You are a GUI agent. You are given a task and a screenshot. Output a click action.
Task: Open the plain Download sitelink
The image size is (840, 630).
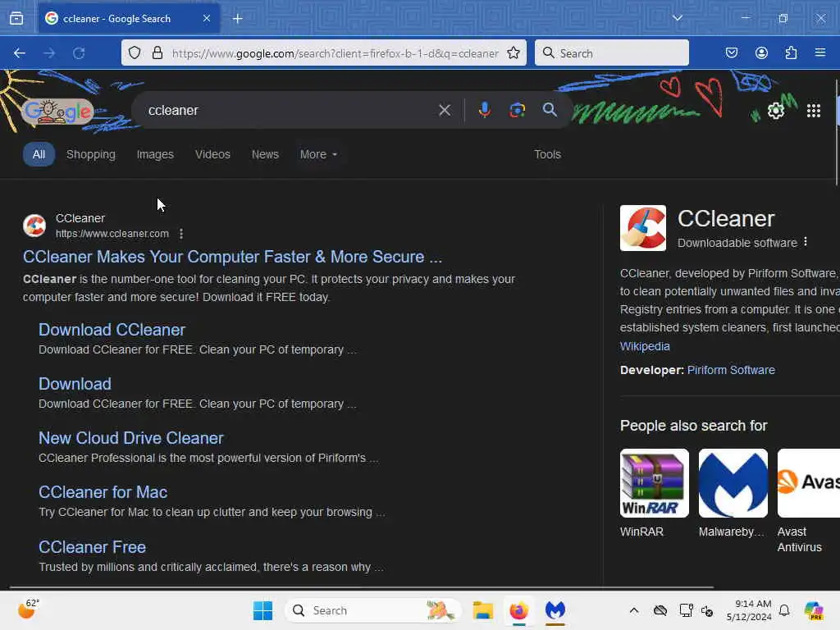pyautogui.click(x=75, y=384)
